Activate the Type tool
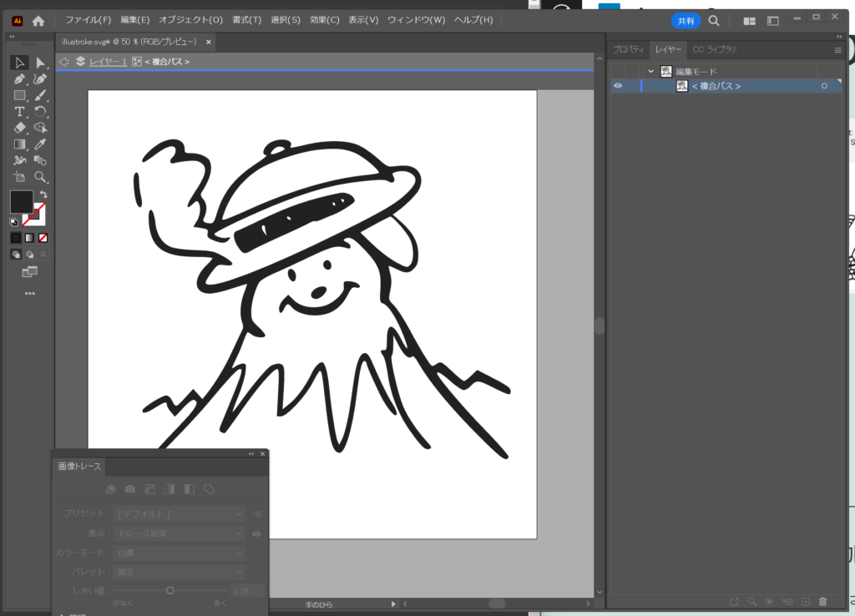The image size is (855, 616). (19, 111)
